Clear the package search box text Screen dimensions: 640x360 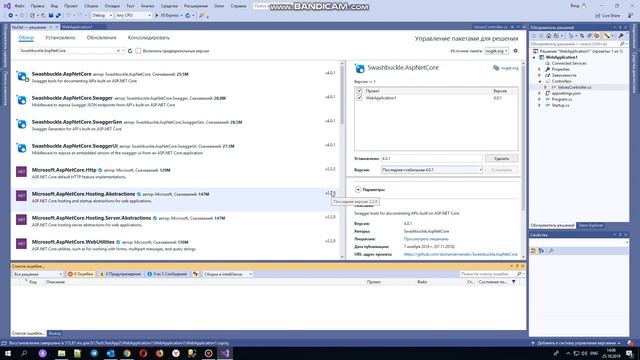click(x=118, y=51)
